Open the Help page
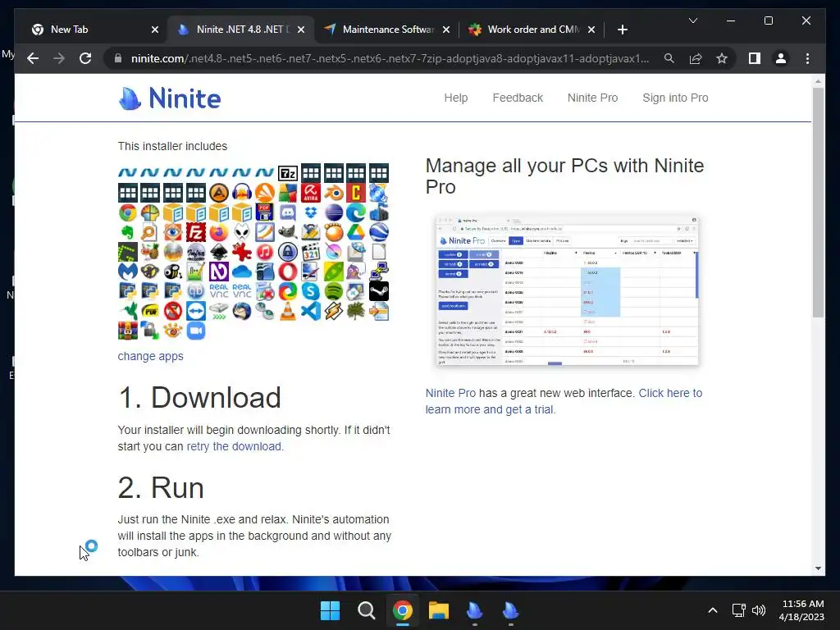Screen dimensions: 840x630 pyautogui.click(x=456, y=98)
